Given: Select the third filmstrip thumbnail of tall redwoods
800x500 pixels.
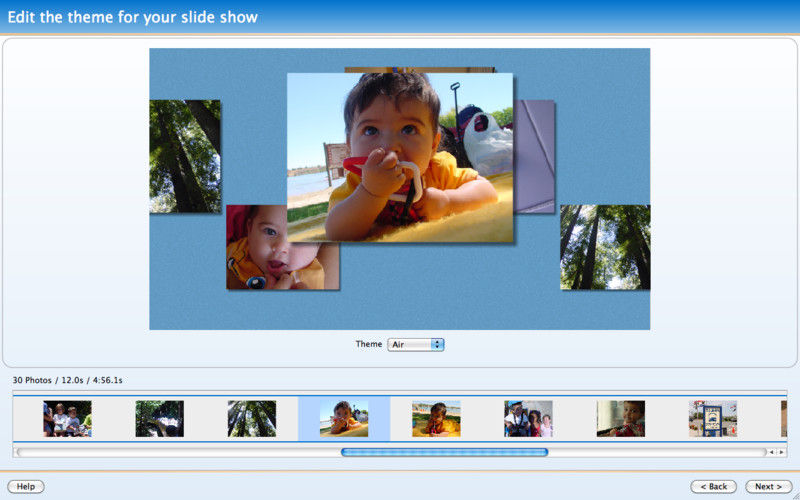Looking at the screenshot, I should point(251,419).
